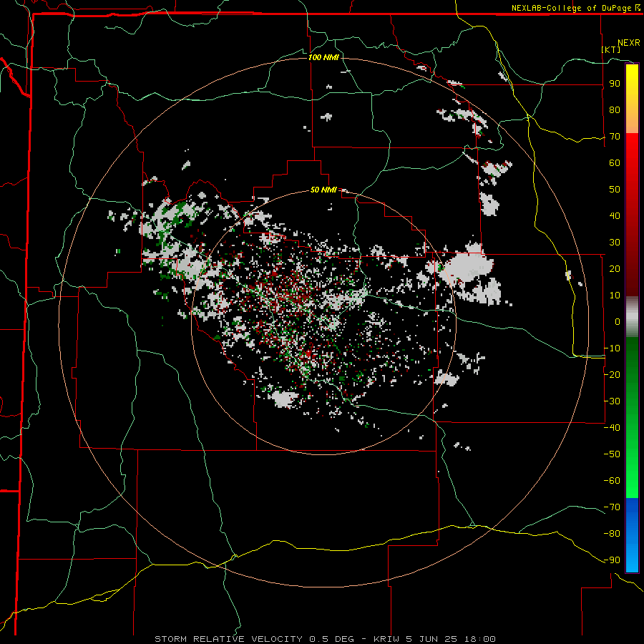This screenshot has height=644, width=644.
Task: Click the [KT] units label
Action: coord(611,49)
